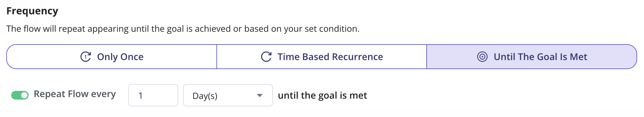The width and height of the screenshot is (644, 117).
Task: Select the Only Once frequency option
Action: tap(111, 57)
